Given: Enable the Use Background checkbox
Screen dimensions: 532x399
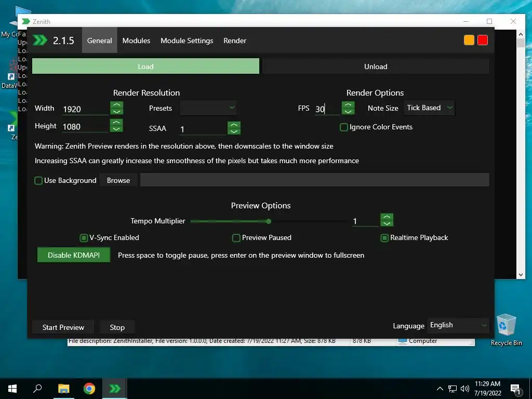Looking at the screenshot, I should click(38, 180).
